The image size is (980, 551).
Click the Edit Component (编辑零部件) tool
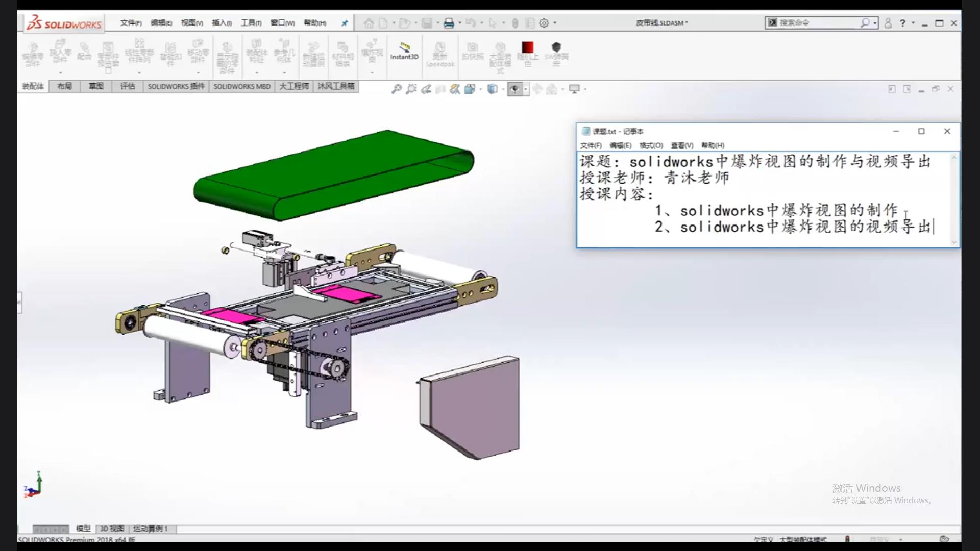[x=33, y=54]
